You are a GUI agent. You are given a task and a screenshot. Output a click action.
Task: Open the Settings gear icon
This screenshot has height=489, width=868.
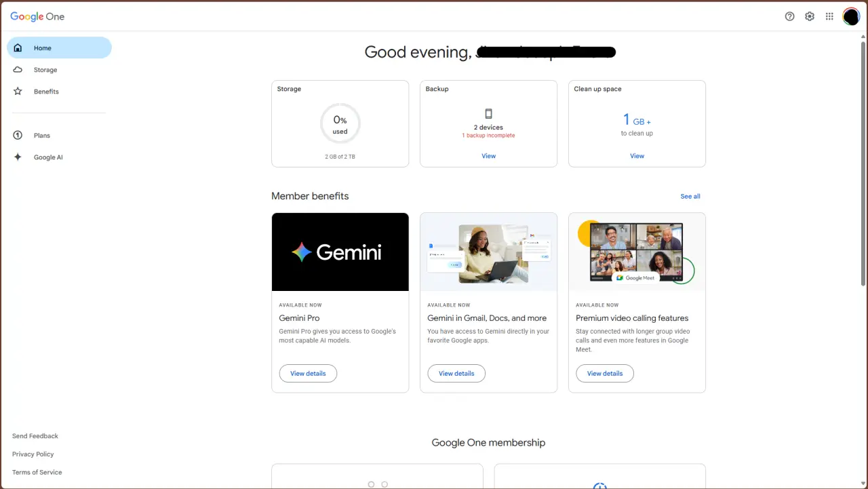(809, 16)
